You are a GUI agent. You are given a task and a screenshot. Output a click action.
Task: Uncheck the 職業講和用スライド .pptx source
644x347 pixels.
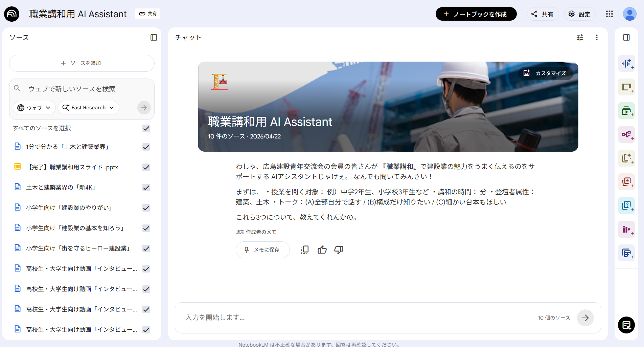pos(146,167)
